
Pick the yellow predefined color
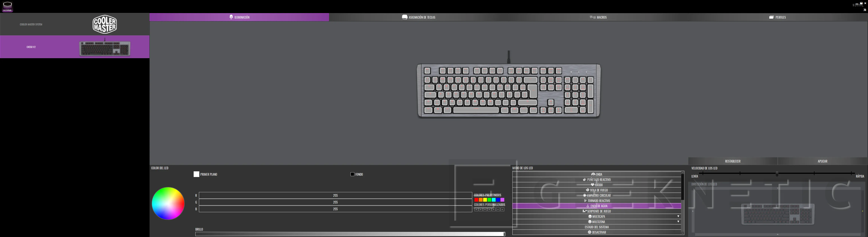tap(485, 200)
